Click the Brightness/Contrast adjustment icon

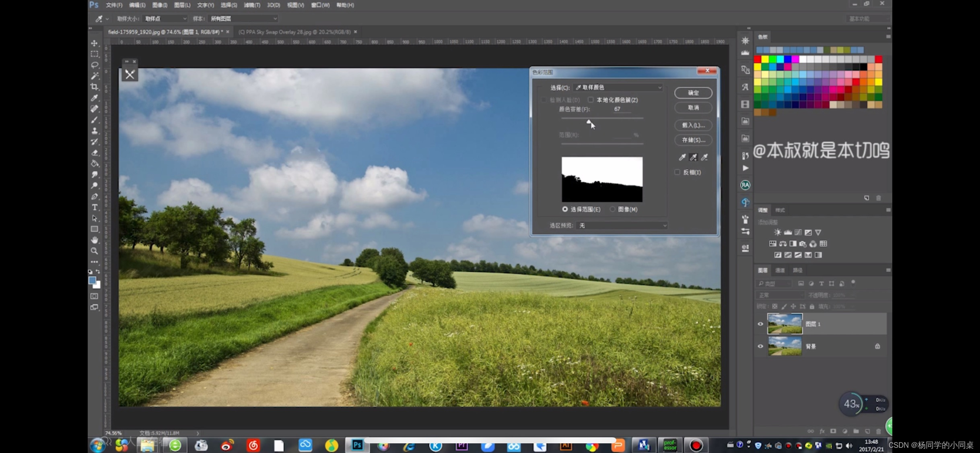[x=777, y=232]
